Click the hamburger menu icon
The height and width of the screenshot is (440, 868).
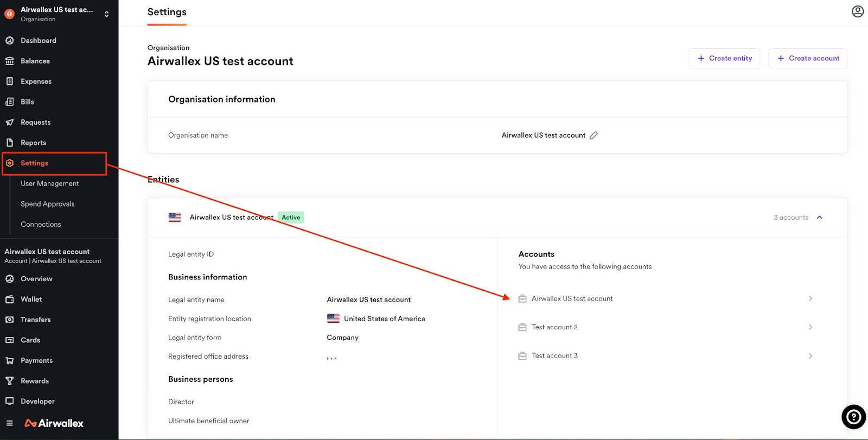9,423
